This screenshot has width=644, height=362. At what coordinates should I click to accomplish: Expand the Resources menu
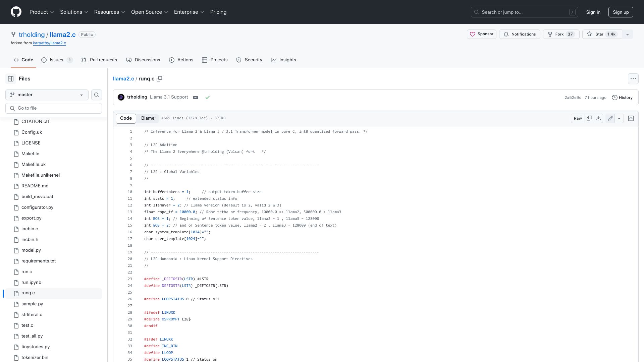(x=110, y=12)
